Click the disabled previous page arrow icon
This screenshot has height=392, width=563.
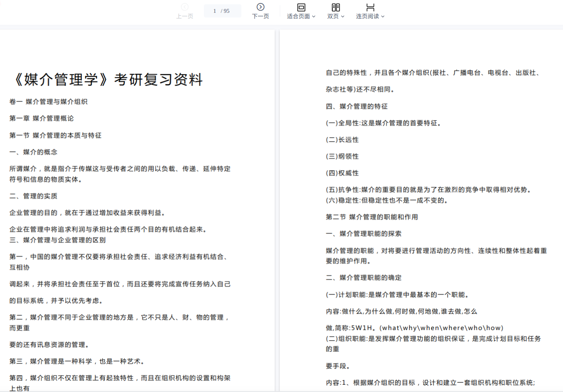click(x=185, y=7)
